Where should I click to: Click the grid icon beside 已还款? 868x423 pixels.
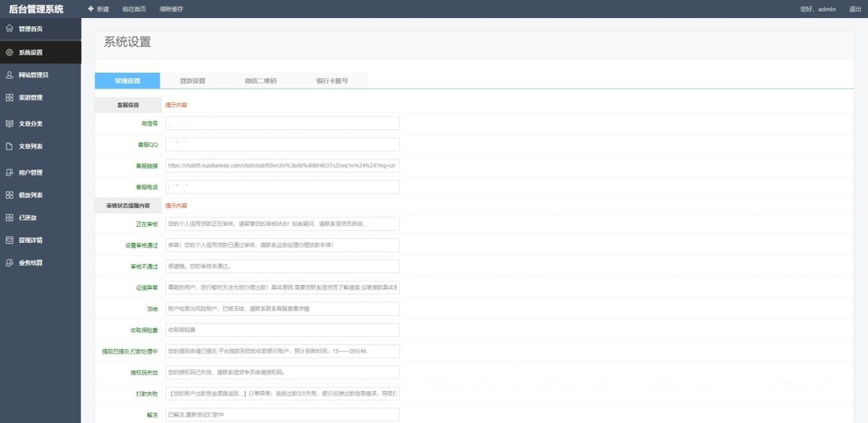[9, 218]
